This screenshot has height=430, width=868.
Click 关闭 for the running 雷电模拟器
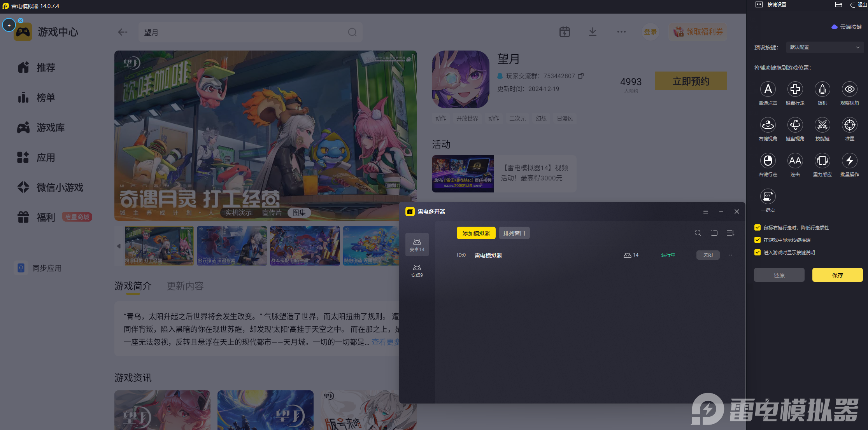[x=708, y=255]
